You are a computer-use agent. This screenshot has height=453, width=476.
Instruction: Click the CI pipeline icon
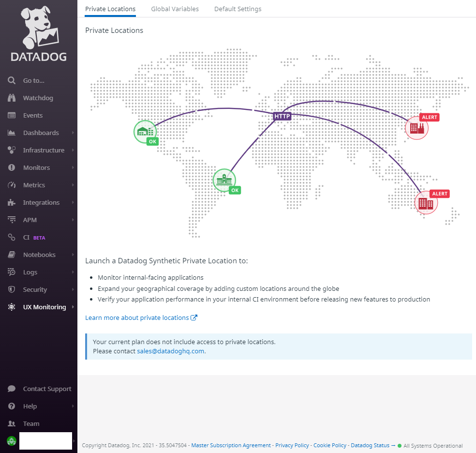(12, 238)
